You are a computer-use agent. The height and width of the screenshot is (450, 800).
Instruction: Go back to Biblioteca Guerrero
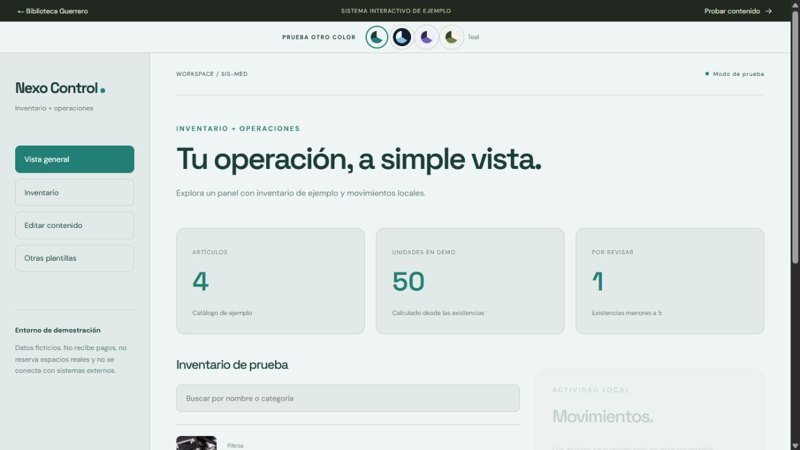(53, 11)
